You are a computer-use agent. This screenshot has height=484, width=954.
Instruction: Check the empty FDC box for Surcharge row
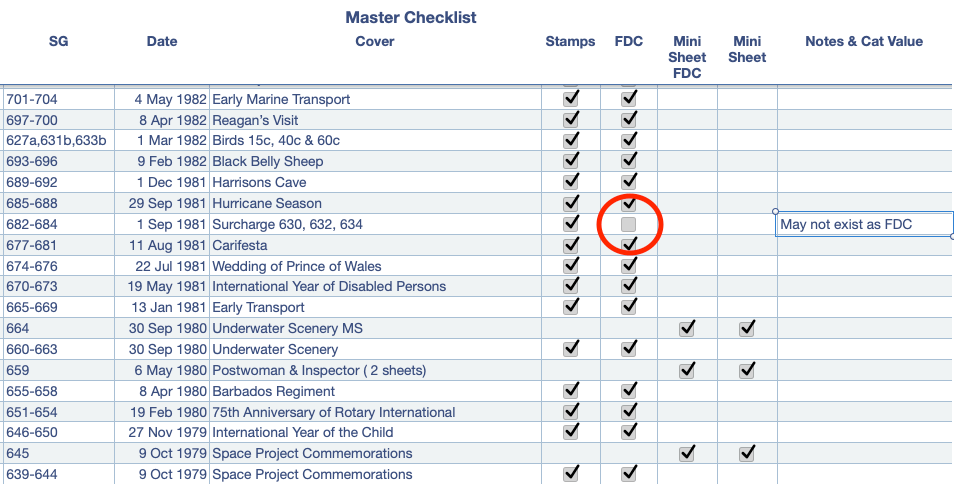[x=628, y=224]
